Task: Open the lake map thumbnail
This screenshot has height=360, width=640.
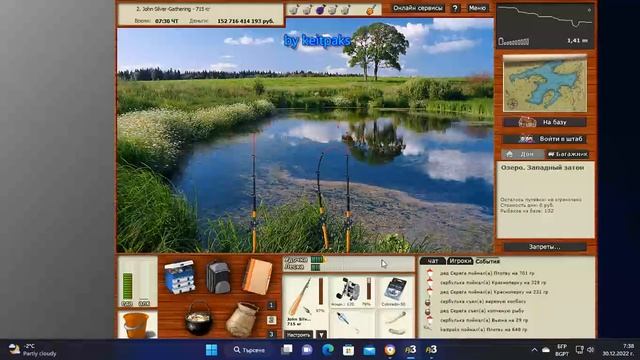Action: tap(545, 84)
